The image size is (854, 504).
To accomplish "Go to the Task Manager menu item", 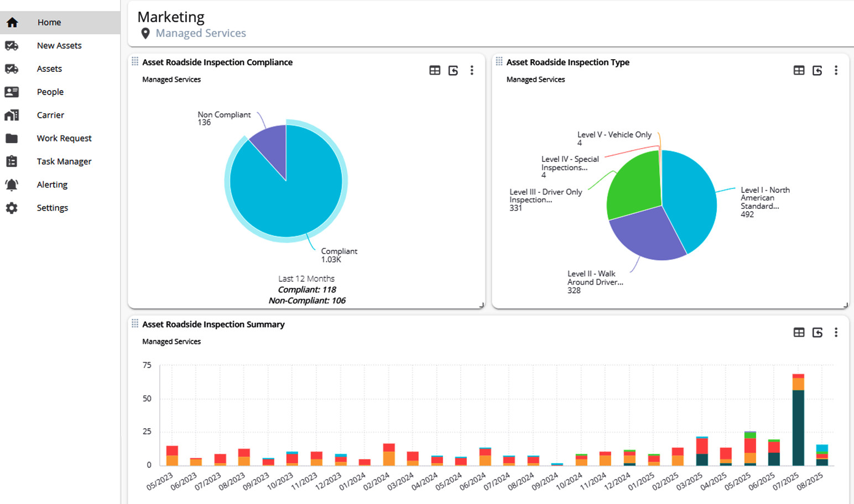I will click(x=64, y=161).
